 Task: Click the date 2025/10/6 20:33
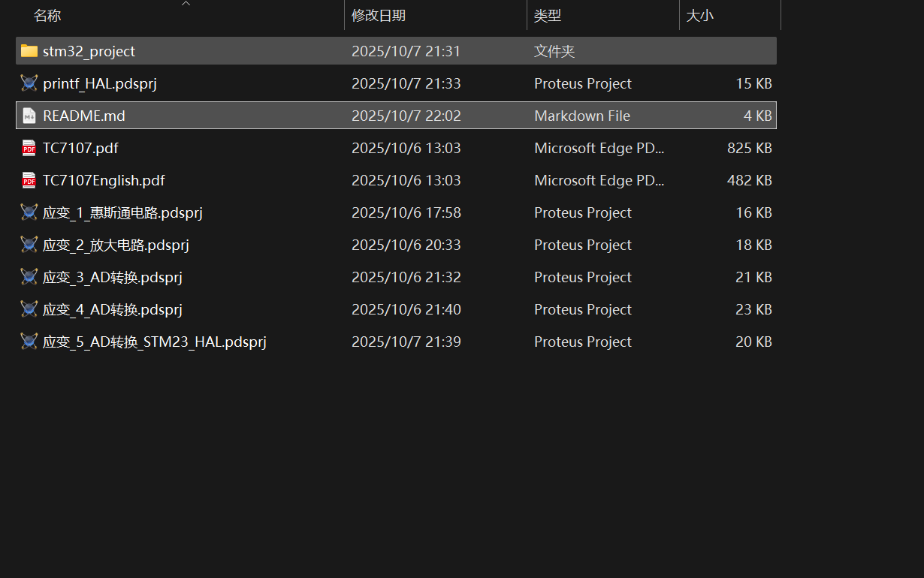406,245
